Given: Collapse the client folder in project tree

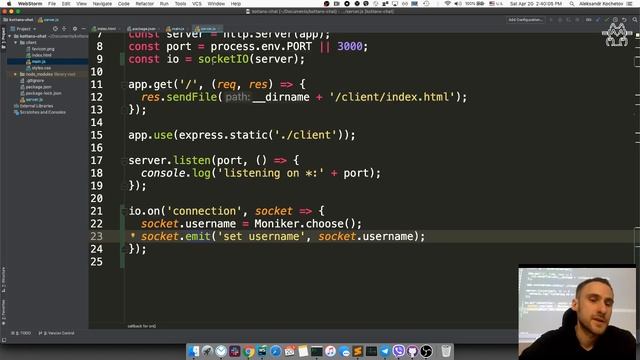Looking at the screenshot, I should pos(16,42).
